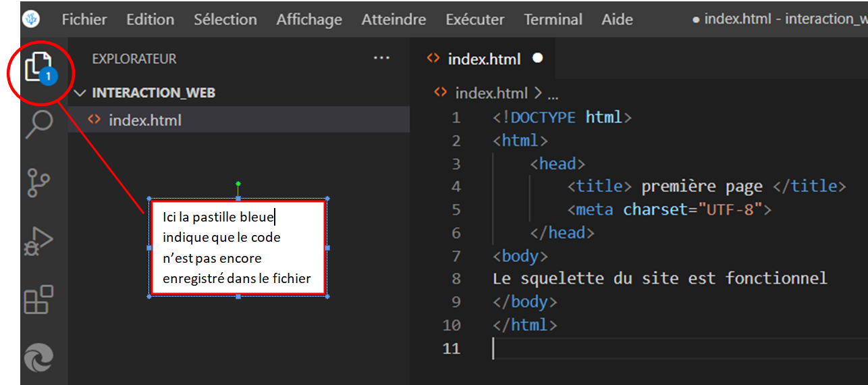Switch to the index.html editor tab
The height and width of the screenshot is (385, 868).
483,59
